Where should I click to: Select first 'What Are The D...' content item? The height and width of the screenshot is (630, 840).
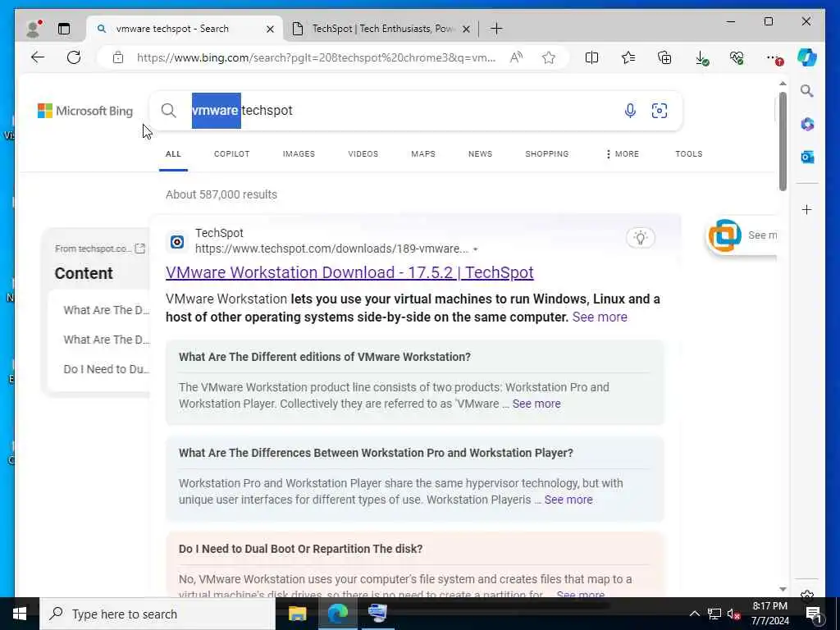click(106, 310)
